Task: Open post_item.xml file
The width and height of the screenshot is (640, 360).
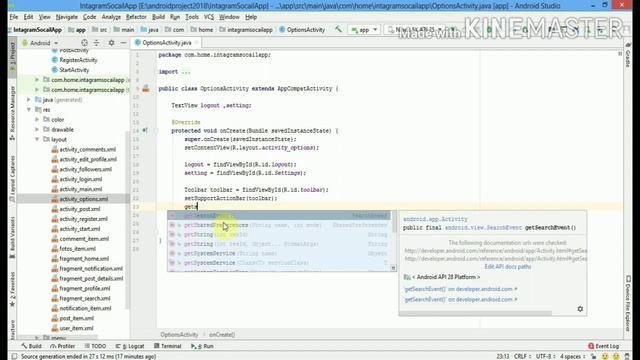Action: coord(77,318)
